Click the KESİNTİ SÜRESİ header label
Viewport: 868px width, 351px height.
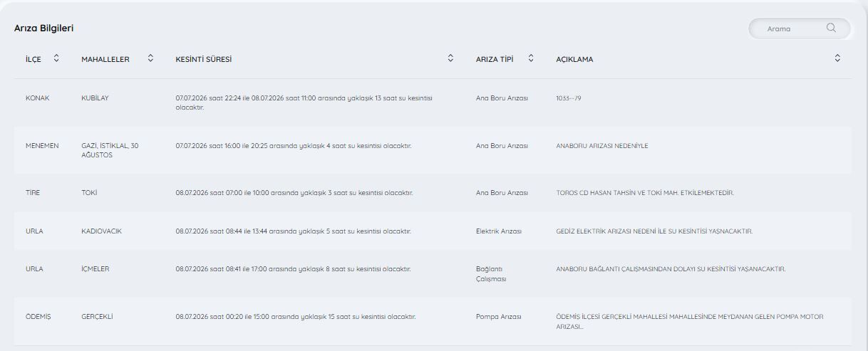(x=203, y=59)
